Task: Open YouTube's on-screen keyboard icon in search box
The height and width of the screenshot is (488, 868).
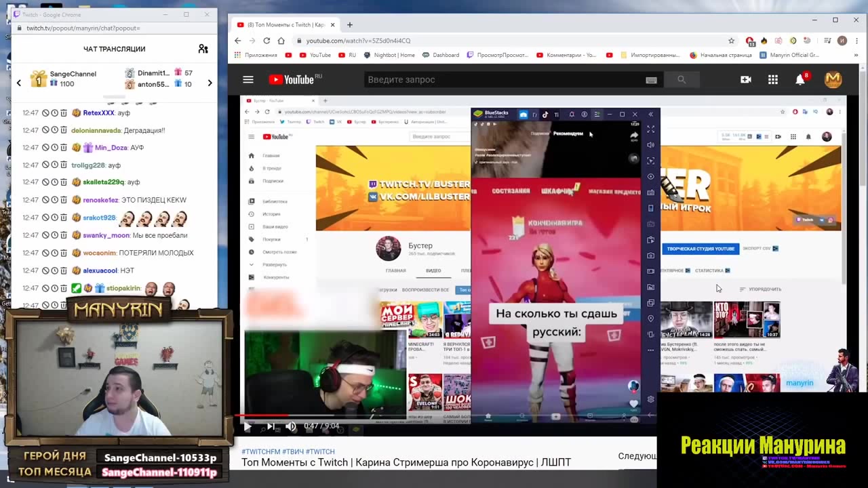Action: coord(651,80)
